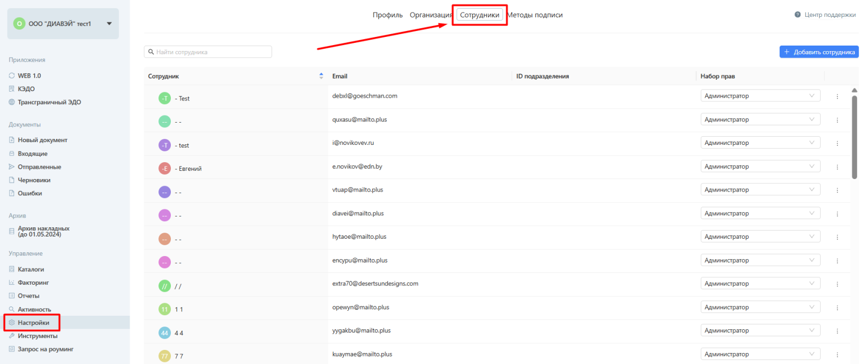Open Центр поддержки link
868x364 pixels.
pyautogui.click(x=829, y=15)
